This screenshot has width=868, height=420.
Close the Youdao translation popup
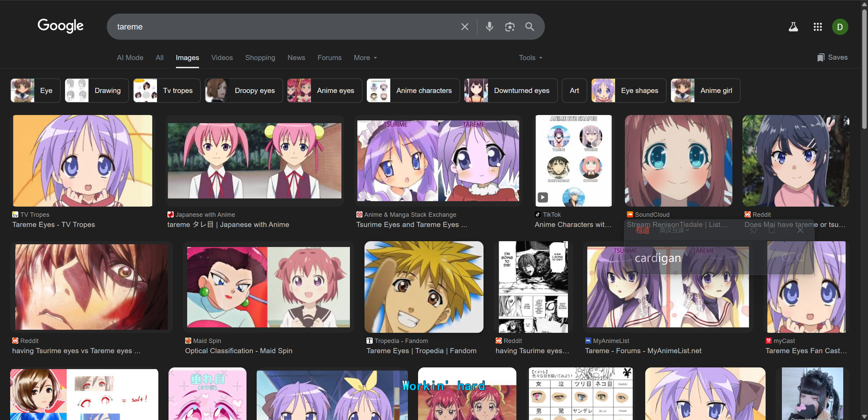coord(801,230)
